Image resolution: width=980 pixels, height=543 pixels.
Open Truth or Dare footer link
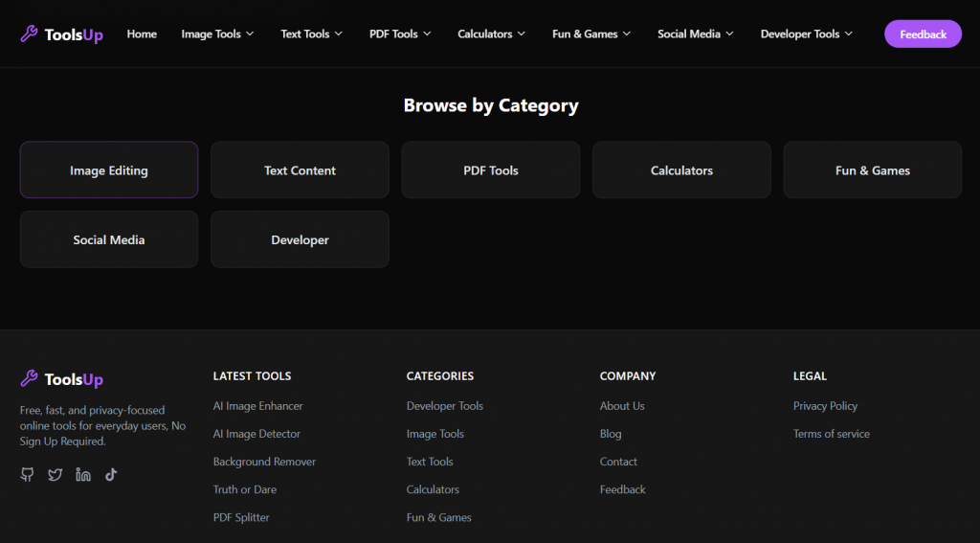point(245,489)
